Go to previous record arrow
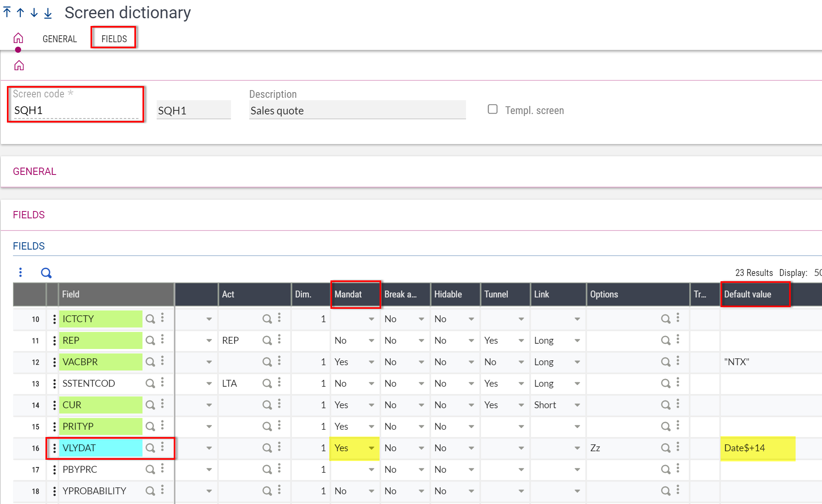The image size is (822, 504). (x=20, y=12)
